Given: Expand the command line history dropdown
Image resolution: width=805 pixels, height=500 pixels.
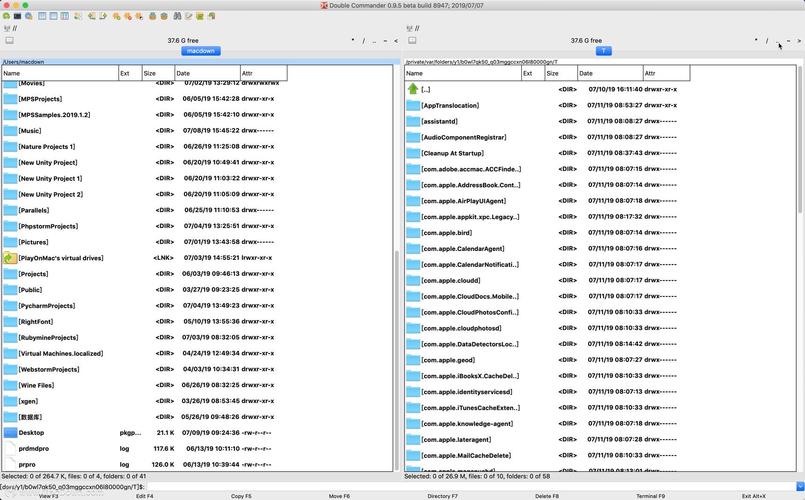Looking at the screenshot, I should click(800, 486).
